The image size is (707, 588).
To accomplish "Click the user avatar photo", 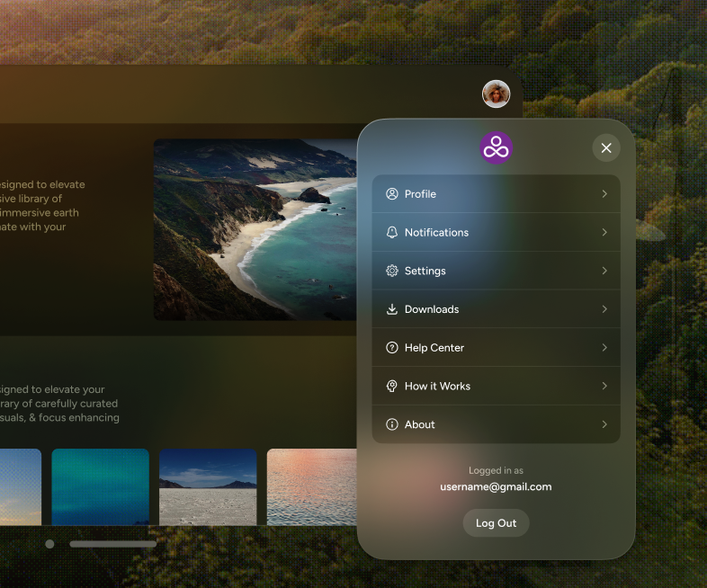I will 496,94.
